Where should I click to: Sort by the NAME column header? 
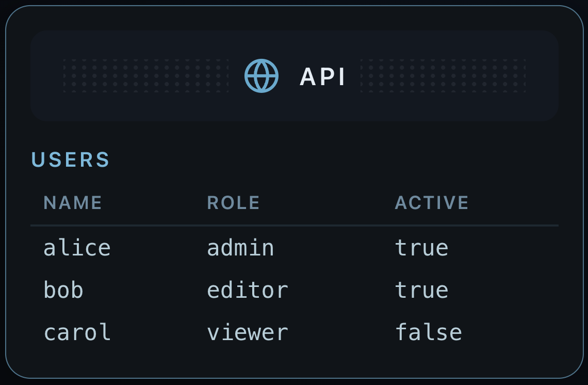click(73, 203)
